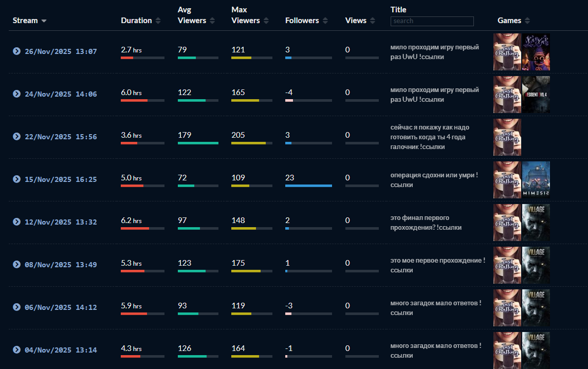Image resolution: width=588 pixels, height=369 pixels.
Task: Click the arrow icon beside 04/Nov/2025 13:14
Action: (x=16, y=350)
